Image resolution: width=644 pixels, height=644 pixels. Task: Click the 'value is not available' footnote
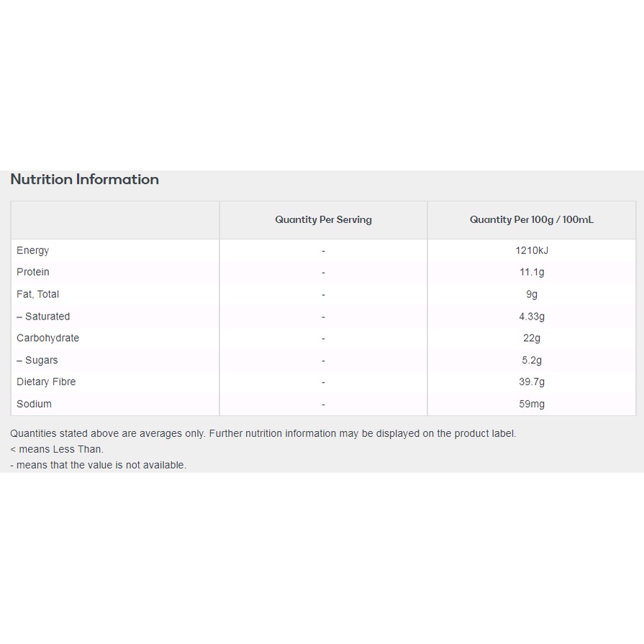pos(99,465)
